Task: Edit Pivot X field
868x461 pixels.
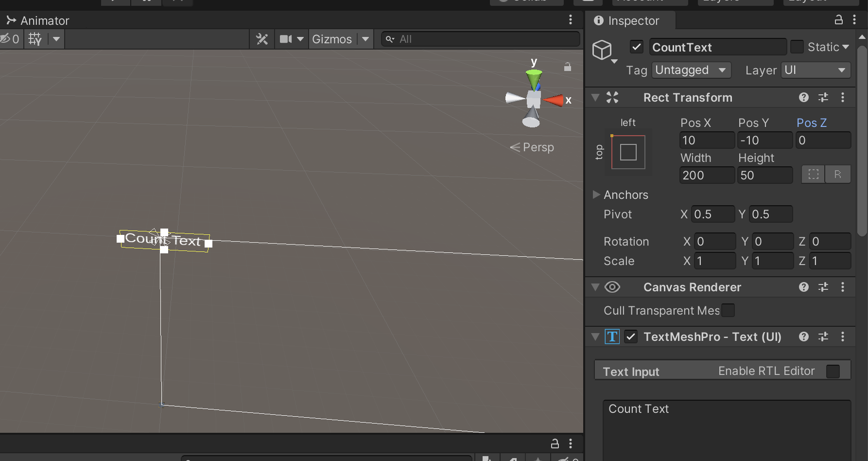Action: [713, 214]
